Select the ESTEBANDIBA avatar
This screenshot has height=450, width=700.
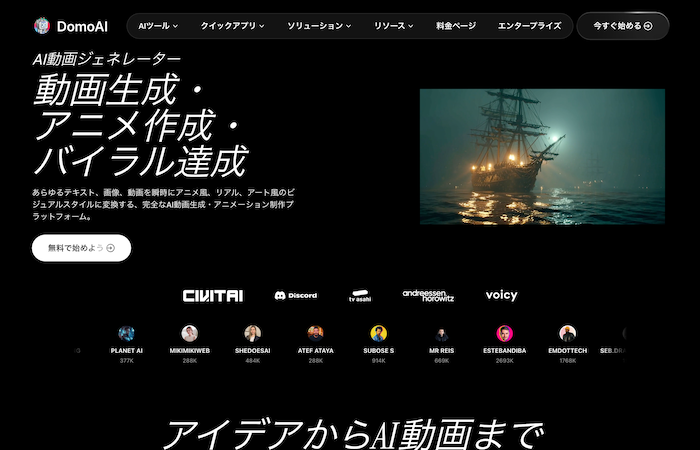tap(505, 334)
